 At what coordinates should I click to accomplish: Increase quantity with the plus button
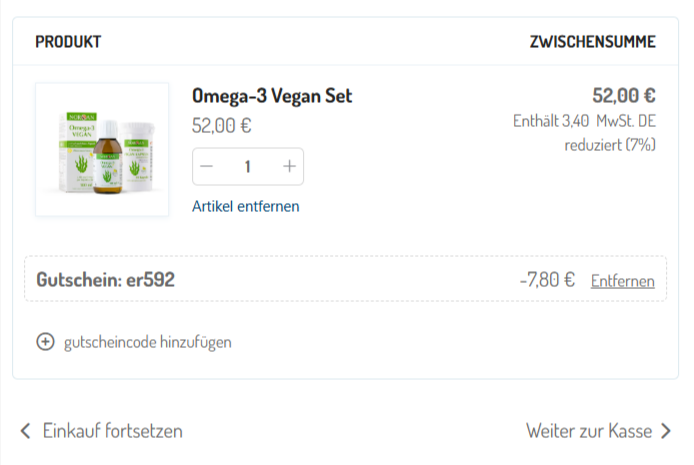coord(289,167)
